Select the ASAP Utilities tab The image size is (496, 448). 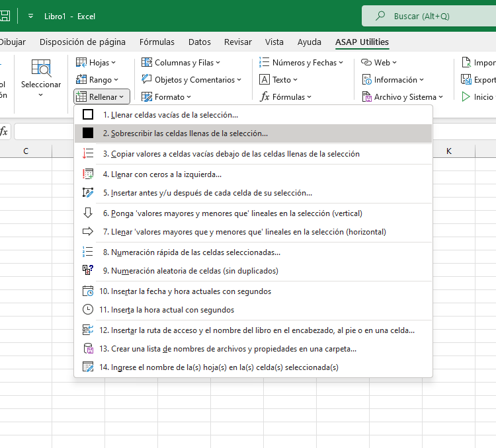click(362, 42)
